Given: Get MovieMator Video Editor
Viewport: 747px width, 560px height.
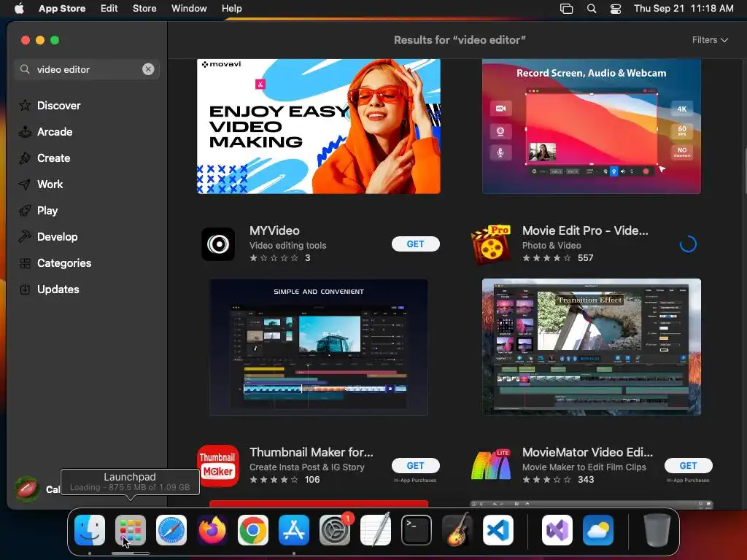Looking at the screenshot, I should click(689, 466).
